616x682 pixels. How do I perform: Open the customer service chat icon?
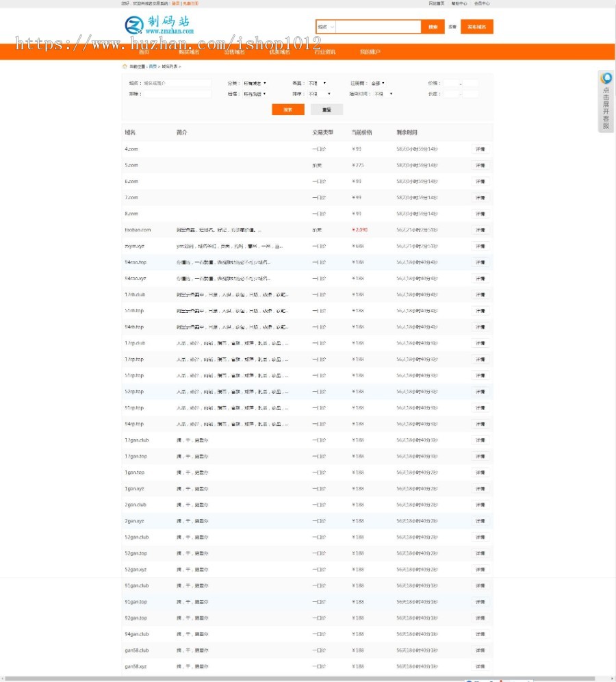tap(606, 78)
